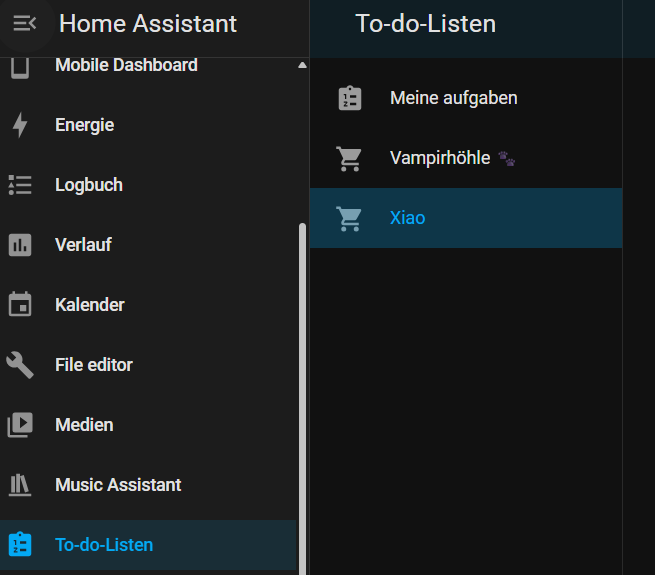The image size is (655, 575).
Task: Collapse the sidebar with hamburger icon
Action: (x=25, y=23)
